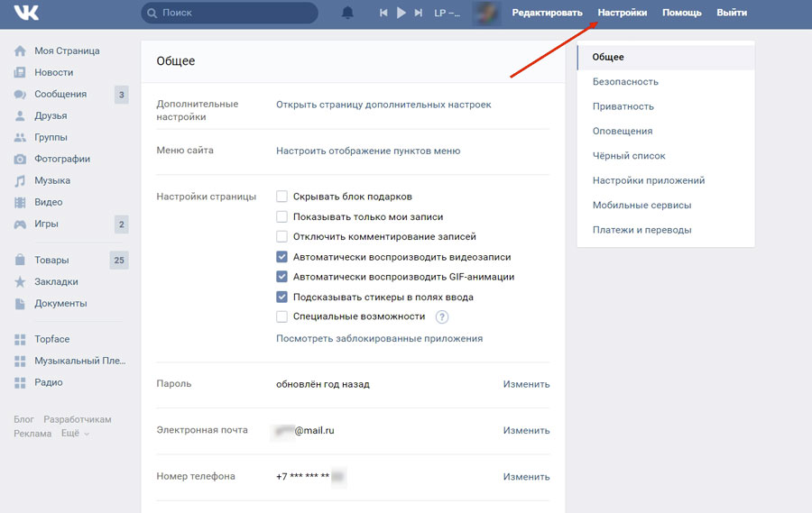
Task: Click the Музыка note icon
Action: click(20, 180)
